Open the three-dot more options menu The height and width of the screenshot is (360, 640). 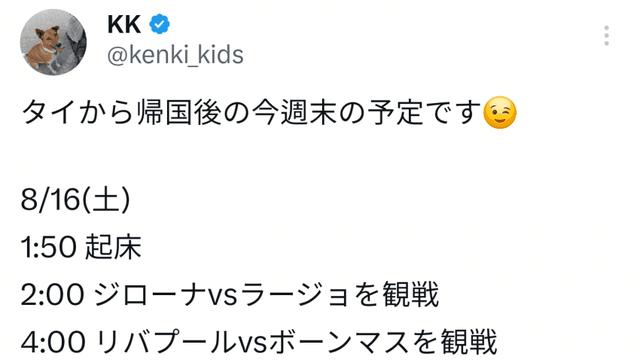(607, 36)
